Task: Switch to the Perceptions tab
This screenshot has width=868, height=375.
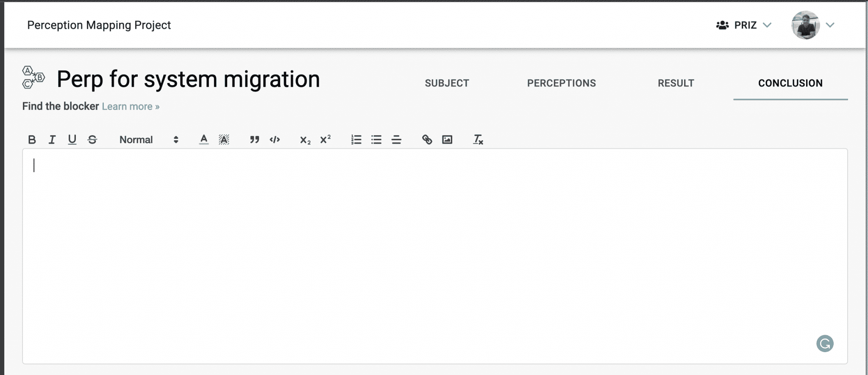Action: (561, 83)
